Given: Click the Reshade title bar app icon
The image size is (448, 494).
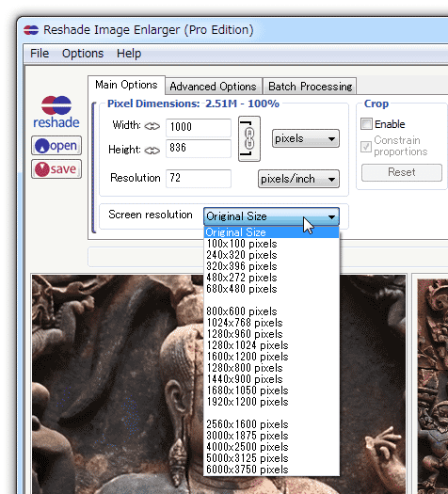Looking at the screenshot, I should (x=31, y=30).
